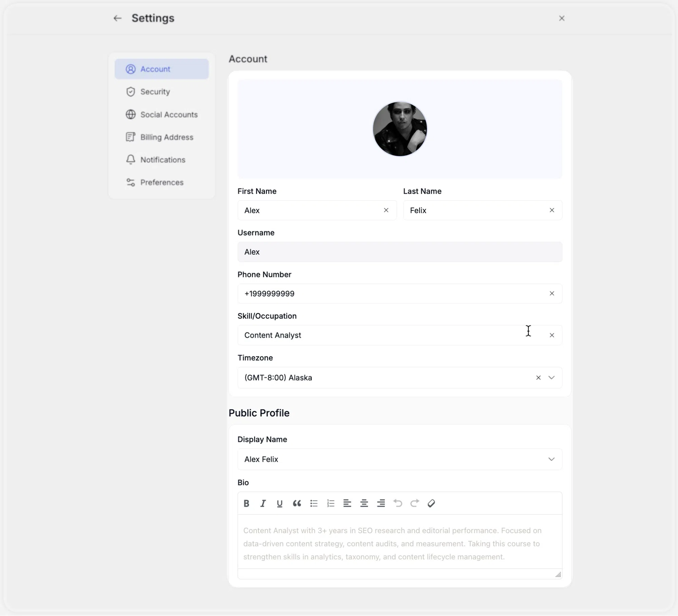Screen dimensions: 678x616
Task: Toggle underline formatting in Bio editor
Action: click(x=279, y=503)
